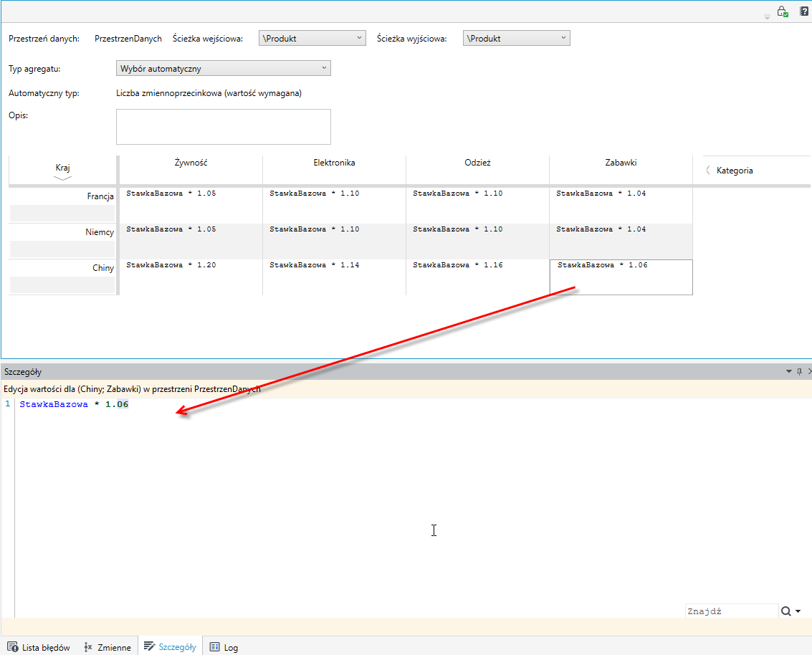Expand the Typ agregatu combo box
Viewport: 812px width, 655px height.
click(223, 68)
